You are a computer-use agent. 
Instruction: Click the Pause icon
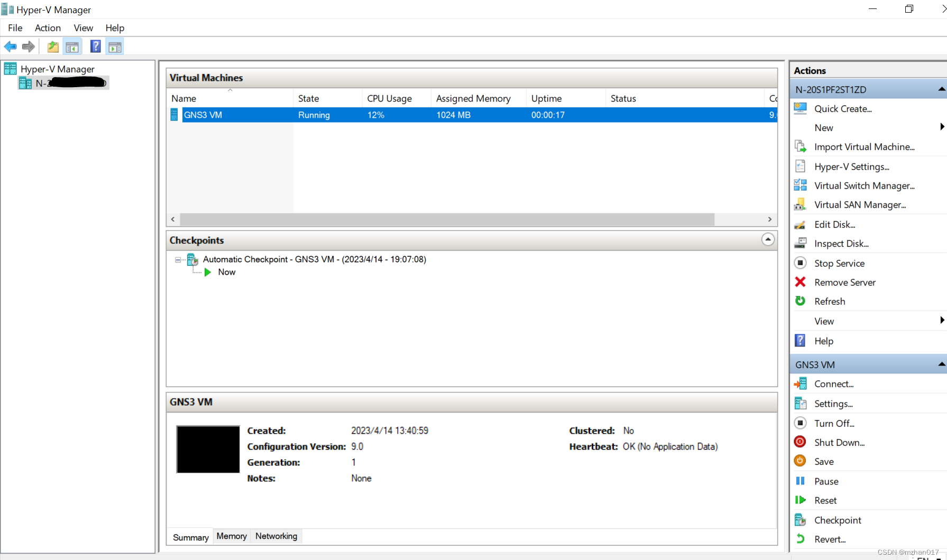(x=801, y=481)
